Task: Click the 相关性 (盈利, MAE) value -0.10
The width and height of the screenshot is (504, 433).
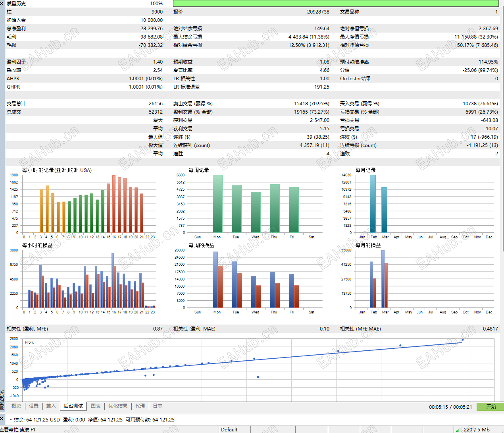Action: [323, 329]
